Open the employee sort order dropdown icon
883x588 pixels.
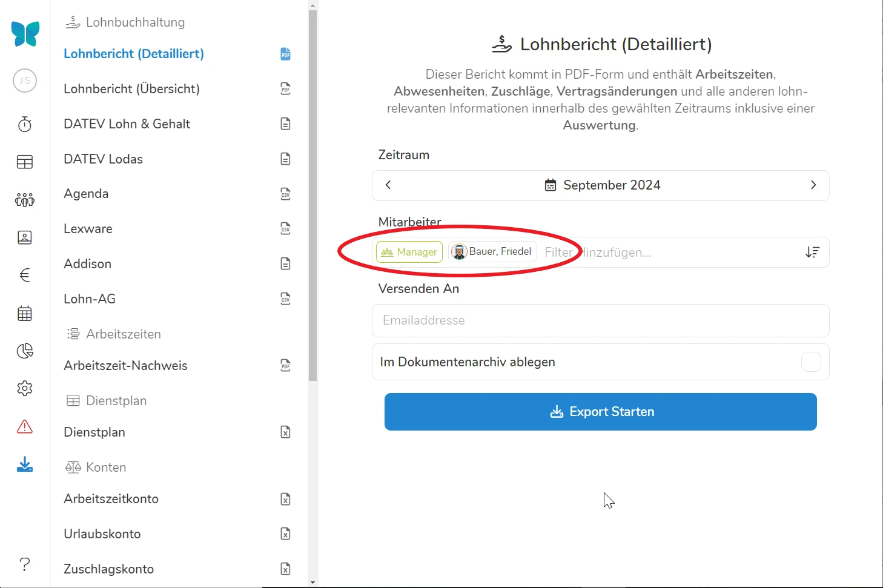point(812,253)
